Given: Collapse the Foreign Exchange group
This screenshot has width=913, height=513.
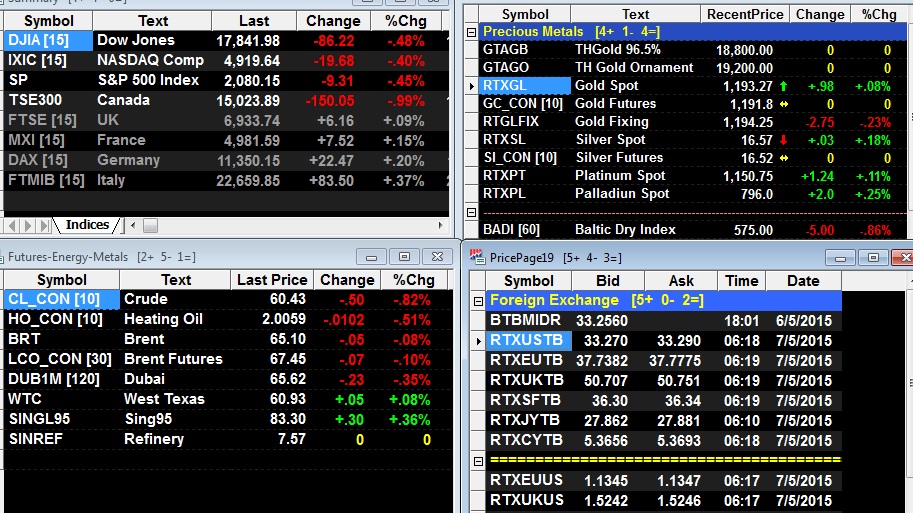Looking at the screenshot, I should click(x=478, y=301).
